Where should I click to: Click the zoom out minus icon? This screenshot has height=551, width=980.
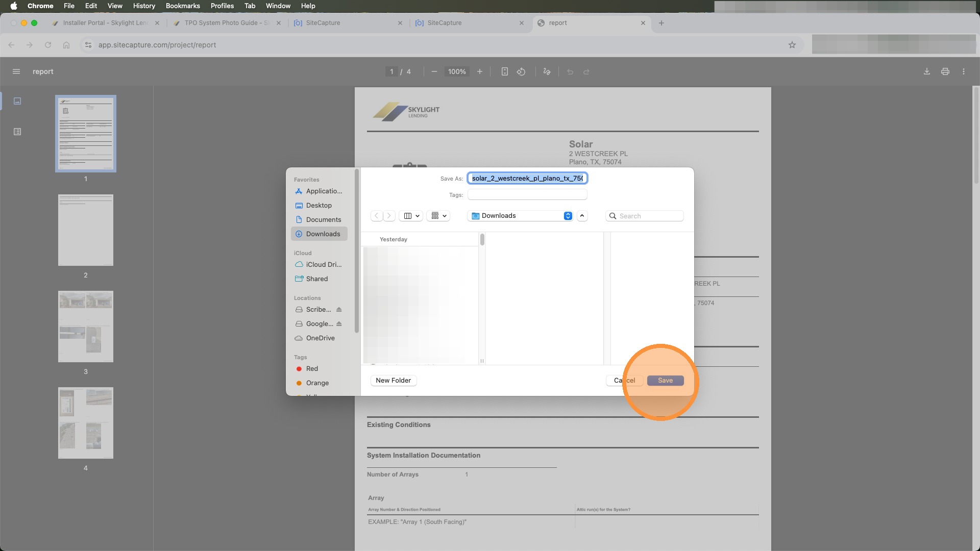tap(434, 71)
